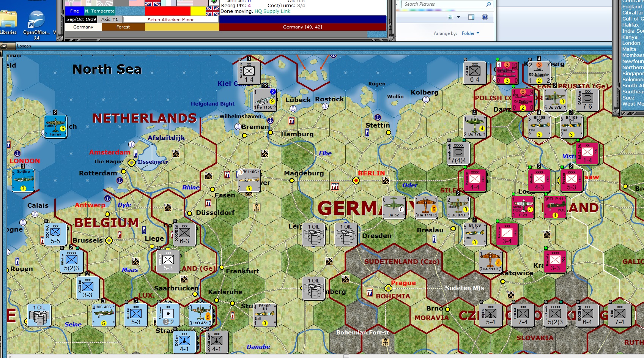Select the Polish Poznan 5-3 army counter

[x=572, y=180]
